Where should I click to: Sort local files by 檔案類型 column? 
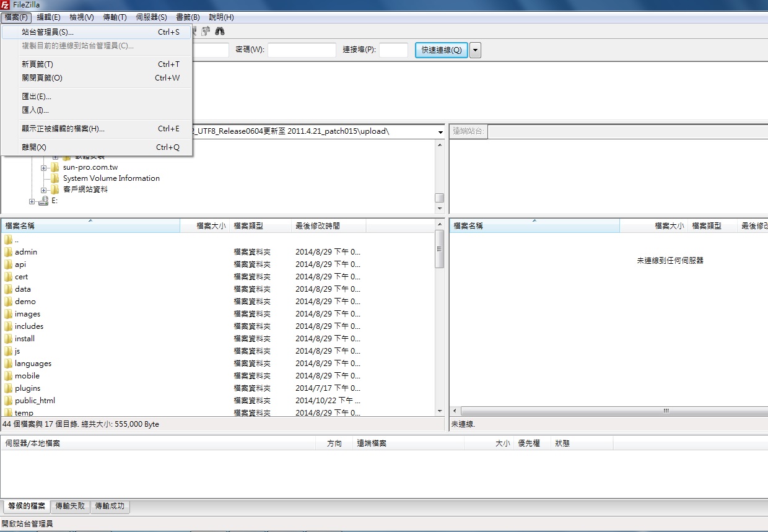click(x=260, y=226)
